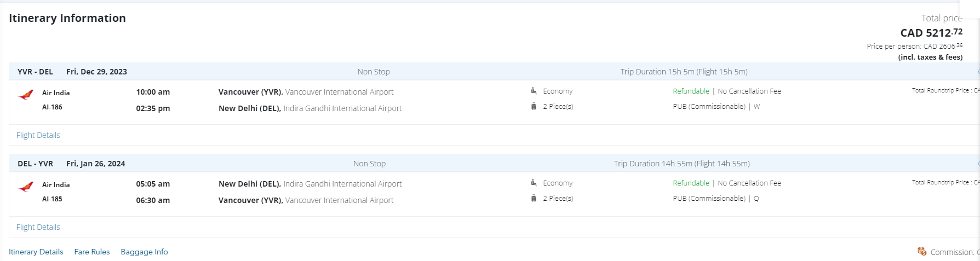Expand Flight Details for the YVR - DEL flight

coord(38,135)
